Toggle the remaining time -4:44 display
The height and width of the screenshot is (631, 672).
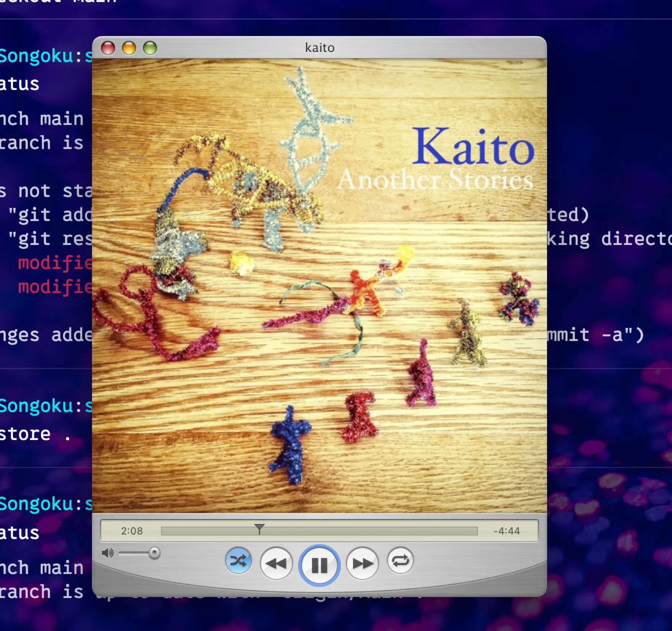[506, 531]
